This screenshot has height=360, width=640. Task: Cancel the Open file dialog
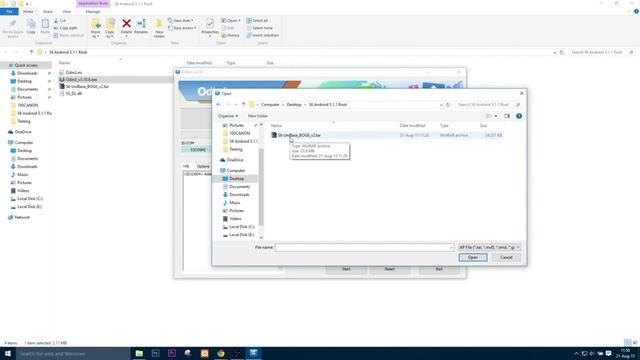[506, 258]
